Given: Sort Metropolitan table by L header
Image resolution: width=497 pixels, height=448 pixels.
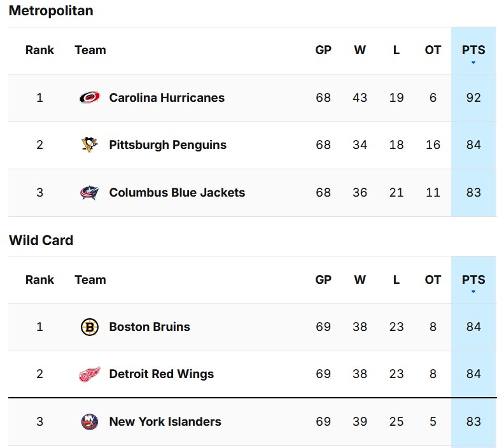Looking at the screenshot, I should [396, 50].
